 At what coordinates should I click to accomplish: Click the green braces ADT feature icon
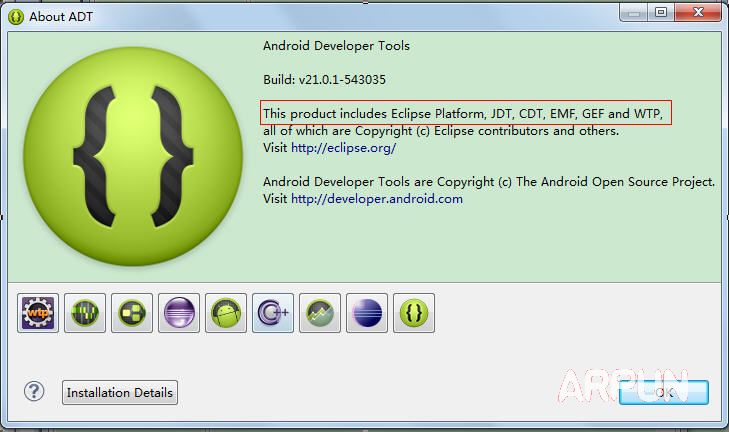point(414,313)
